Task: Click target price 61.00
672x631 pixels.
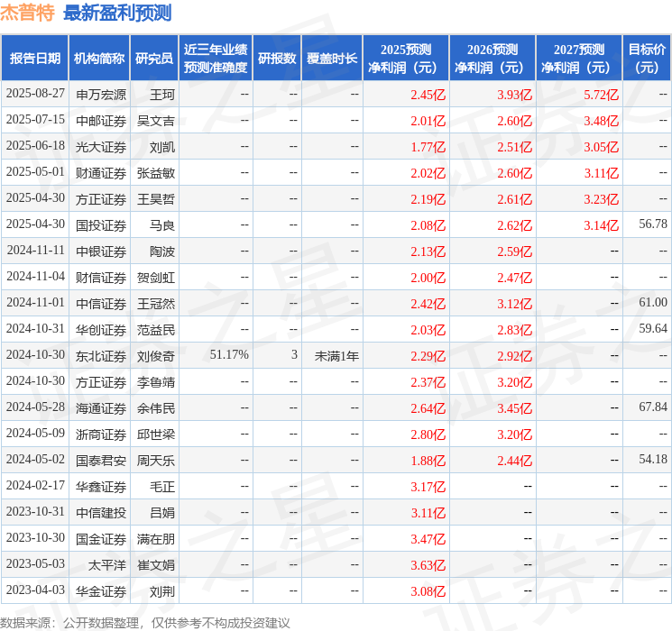Action: point(653,303)
